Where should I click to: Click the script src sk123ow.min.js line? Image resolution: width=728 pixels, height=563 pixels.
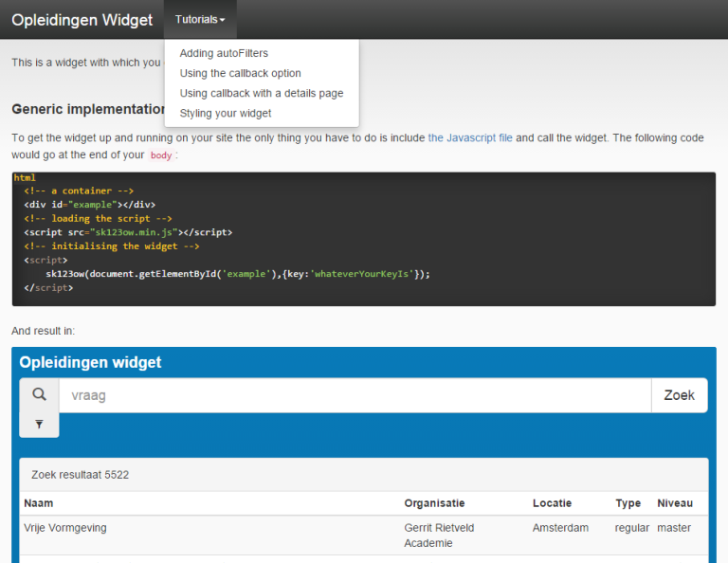click(128, 232)
